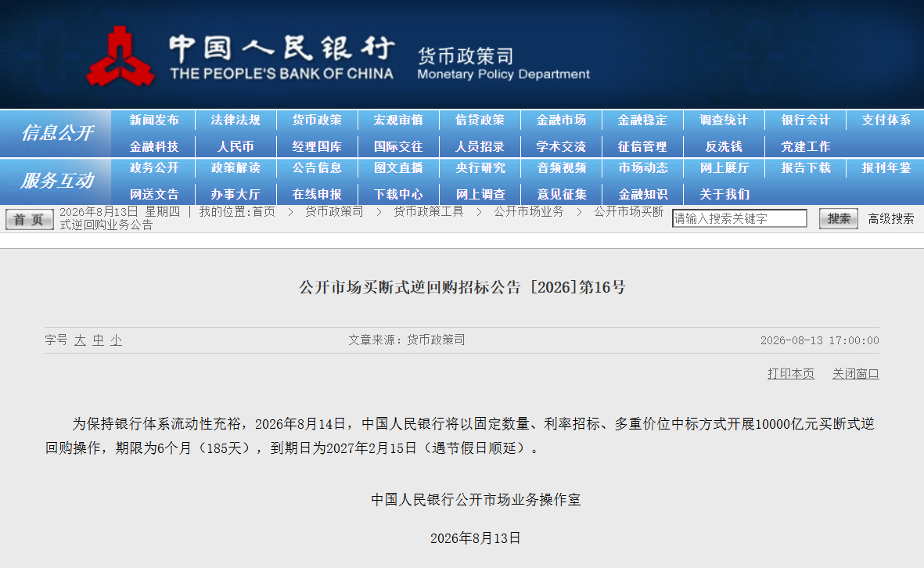Open 支付体系 menu item
This screenshot has height=568, width=924.
(x=886, y=120)
